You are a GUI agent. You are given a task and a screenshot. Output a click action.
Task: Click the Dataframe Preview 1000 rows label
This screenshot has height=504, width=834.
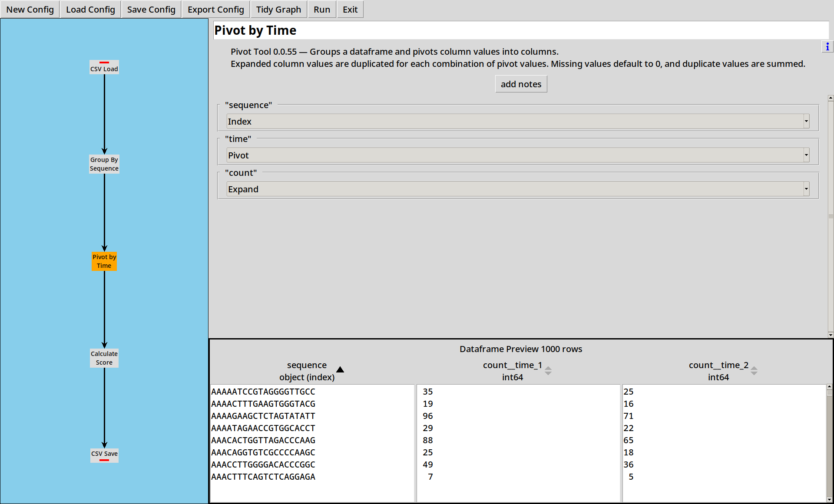tap(521, 349)
